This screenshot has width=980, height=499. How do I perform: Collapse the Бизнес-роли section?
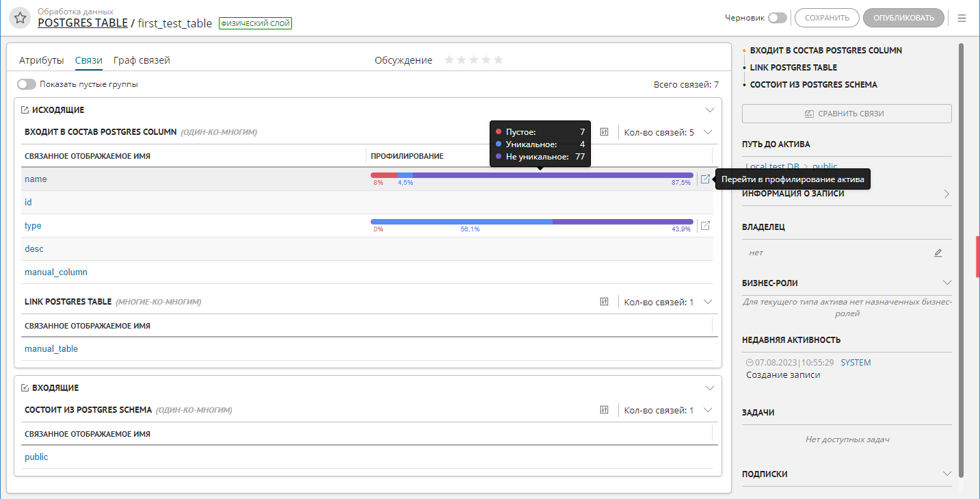pos(946,283)
